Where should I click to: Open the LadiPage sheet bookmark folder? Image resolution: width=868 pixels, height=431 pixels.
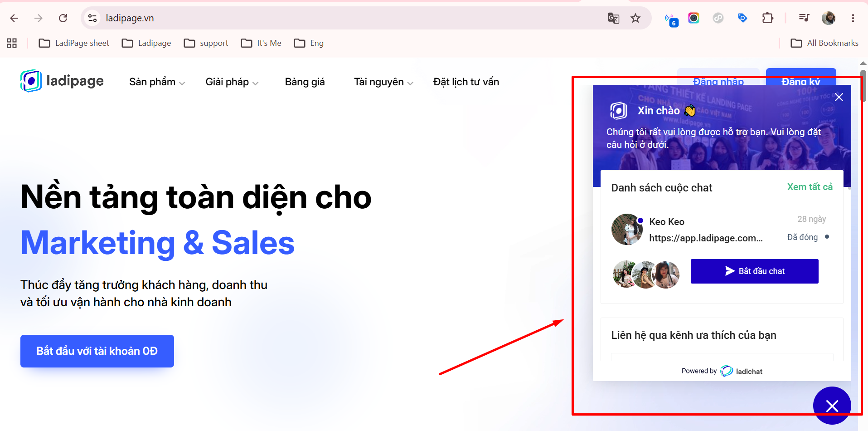74,43
